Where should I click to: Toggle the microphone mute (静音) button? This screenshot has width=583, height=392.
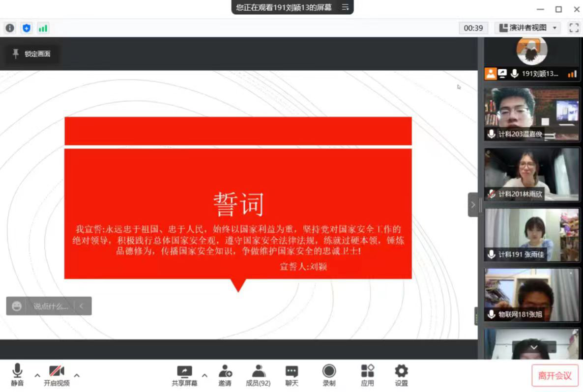tap(17, 376)
